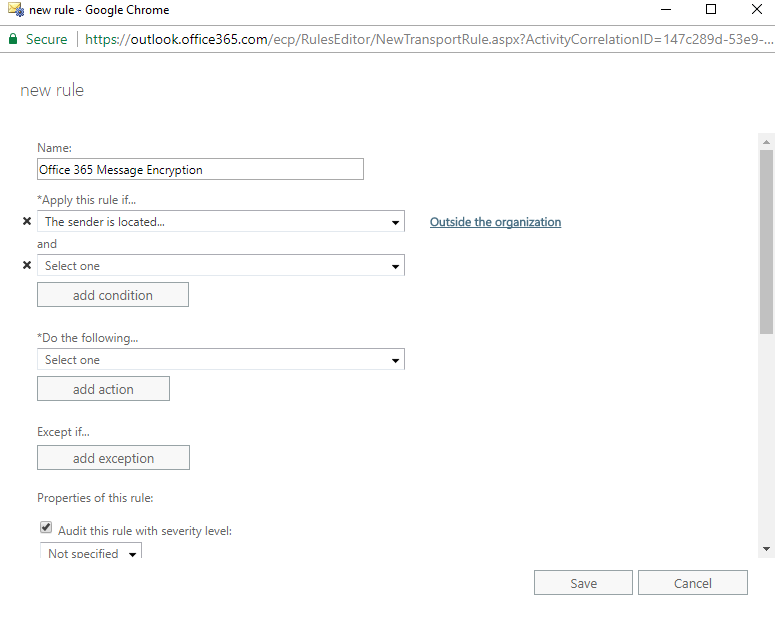This screenshot has height=625, width=775.
Task: Click the '*Apply this rule if...' label
Action: click(86, 200)
